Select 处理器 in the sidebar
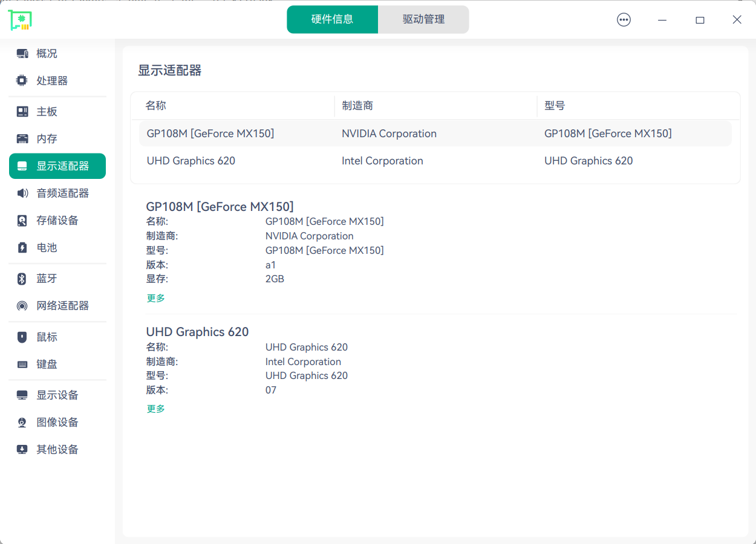Screen dimensions: 756x544 click(57, 81)
